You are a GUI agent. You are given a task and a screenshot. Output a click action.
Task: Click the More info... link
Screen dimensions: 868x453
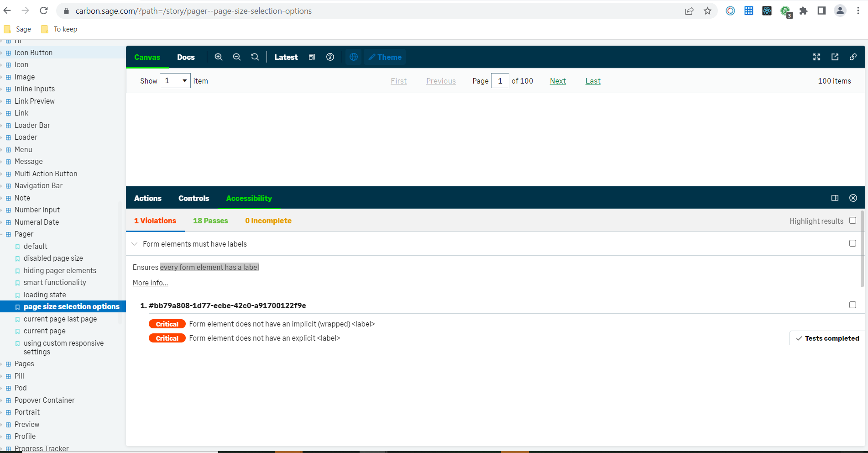150,283
